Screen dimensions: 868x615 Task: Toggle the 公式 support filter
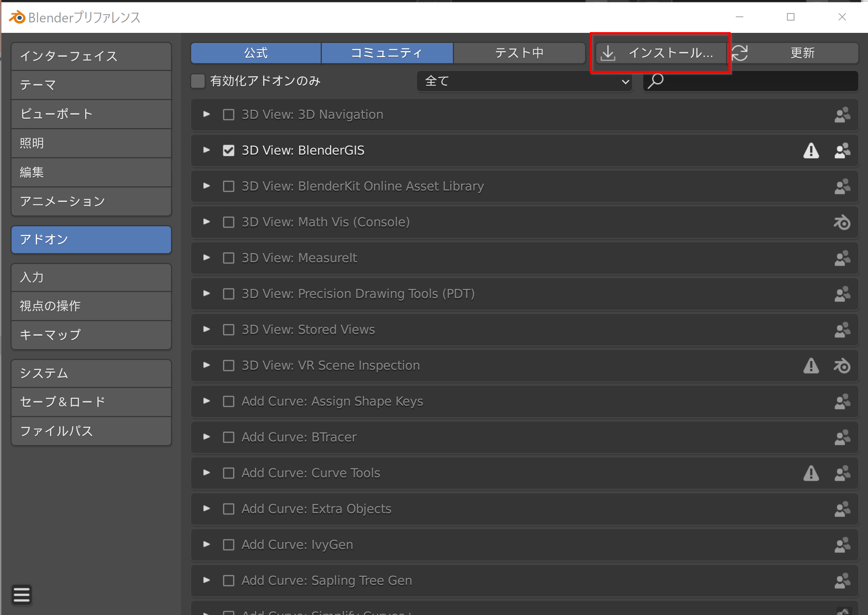pos(256,53)
